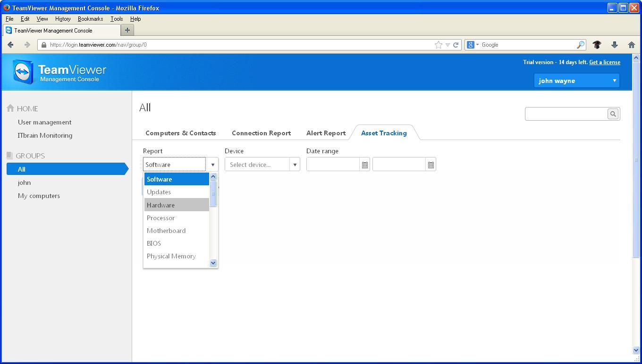
Task: Click the HOME sidebar heading
Action: [27, 108]
